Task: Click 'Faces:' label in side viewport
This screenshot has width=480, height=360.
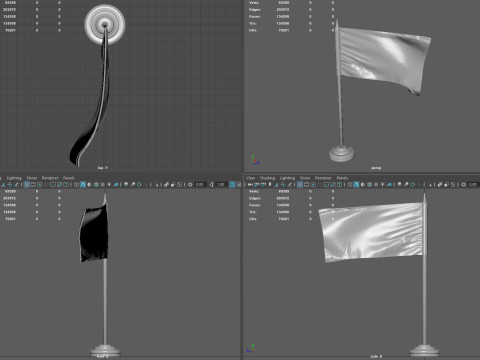Action: pyautogui.click(x=254, y=205)
